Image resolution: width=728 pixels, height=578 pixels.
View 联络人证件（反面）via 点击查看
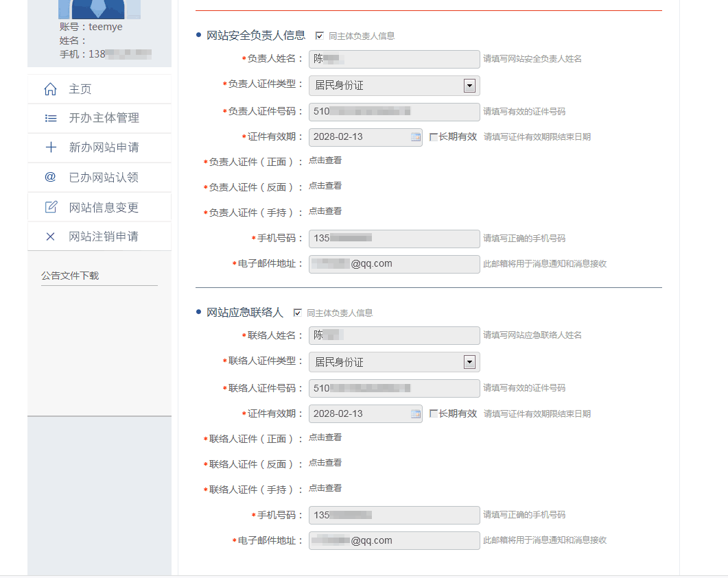point(325,463)
